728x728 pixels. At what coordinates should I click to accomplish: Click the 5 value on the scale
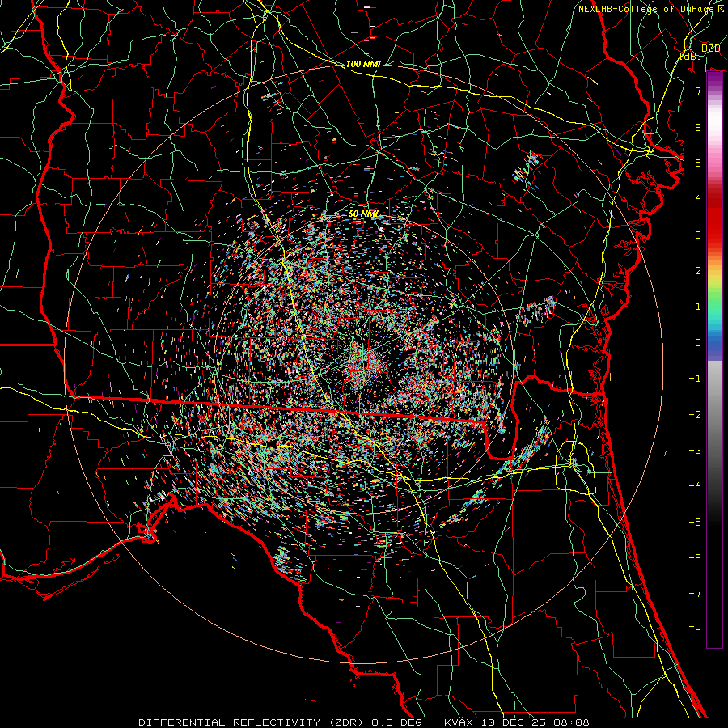tap(698, 163)
